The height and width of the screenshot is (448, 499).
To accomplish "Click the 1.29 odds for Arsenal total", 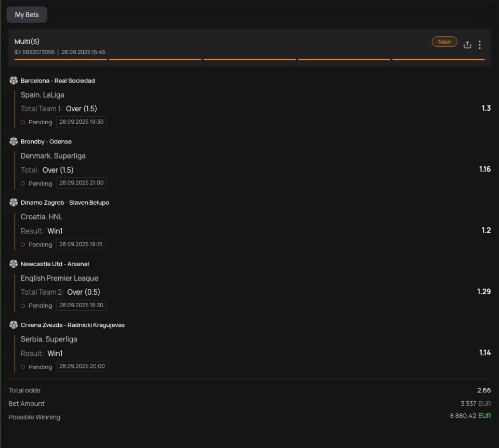I will pos(483,292).
